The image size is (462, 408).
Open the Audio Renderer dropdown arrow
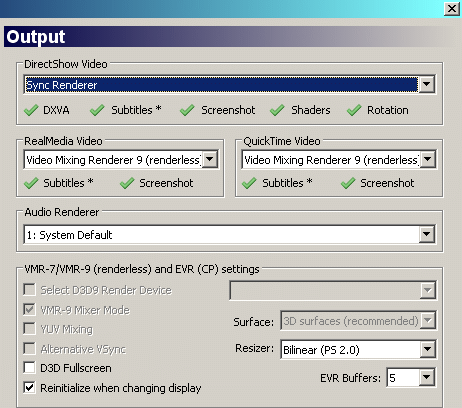pos(427,234)
